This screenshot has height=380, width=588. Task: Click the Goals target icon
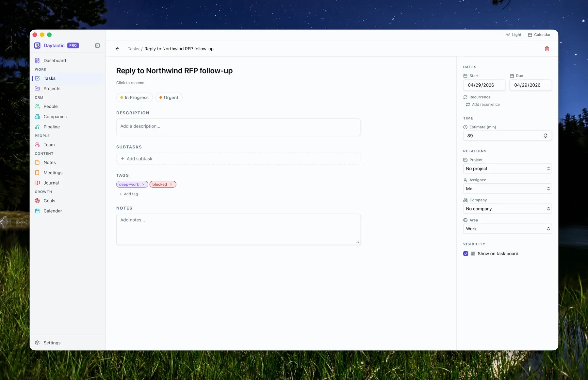coord(37,201)
